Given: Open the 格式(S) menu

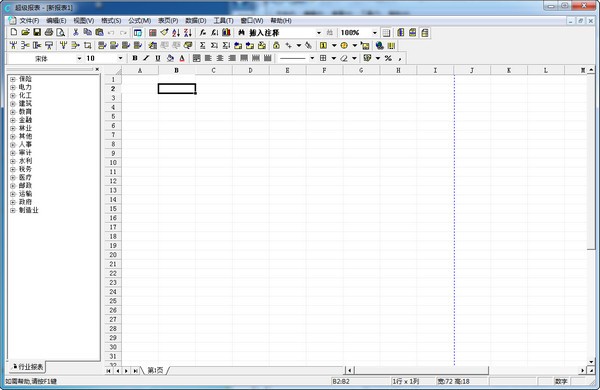Looking at the screenshot, I should pos(111,21).
